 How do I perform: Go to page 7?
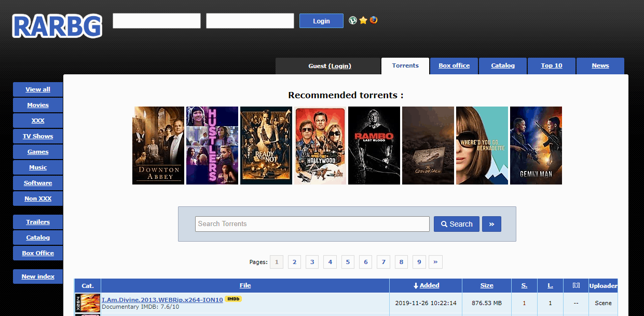(383, 262)
